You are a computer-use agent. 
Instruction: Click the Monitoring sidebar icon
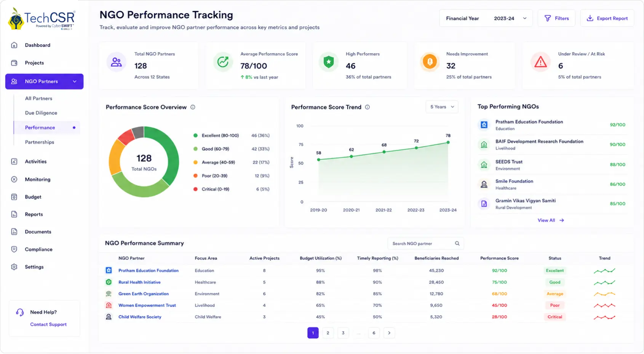click(14, 179)
